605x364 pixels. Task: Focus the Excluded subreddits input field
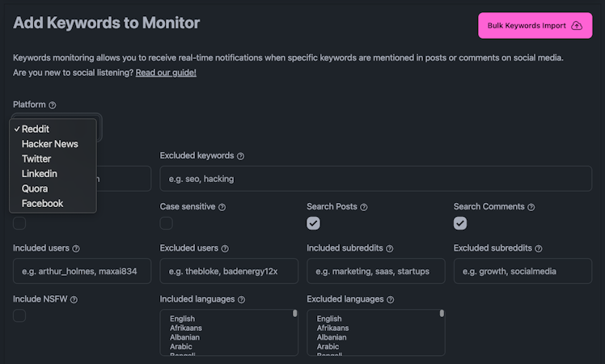click(522, 271)
